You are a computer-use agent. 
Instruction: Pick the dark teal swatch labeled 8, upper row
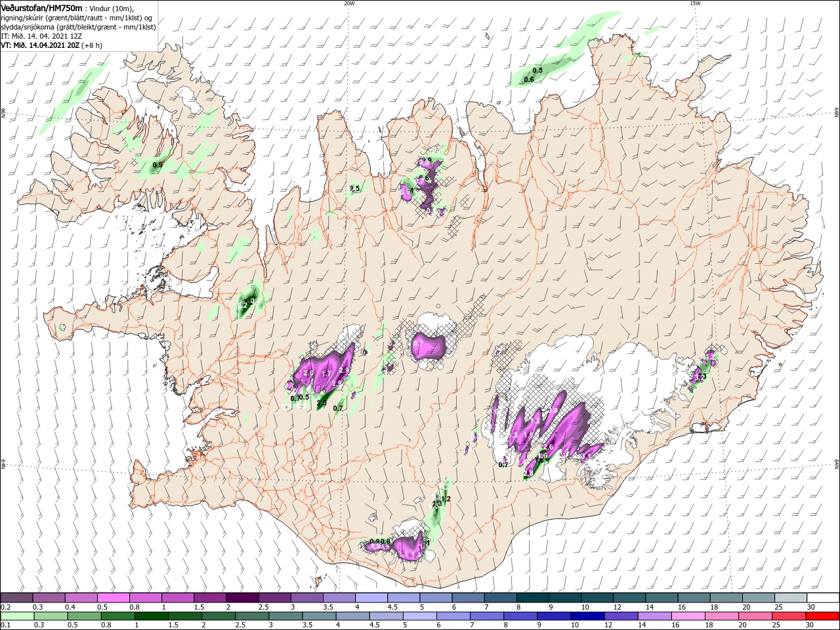(533, 598)
